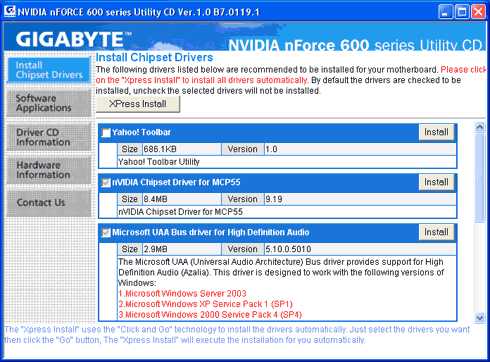Click the Install Chipset Drivers heading
Screen dimensions: 490x362
pyautogui.click(x=154, y=57)
